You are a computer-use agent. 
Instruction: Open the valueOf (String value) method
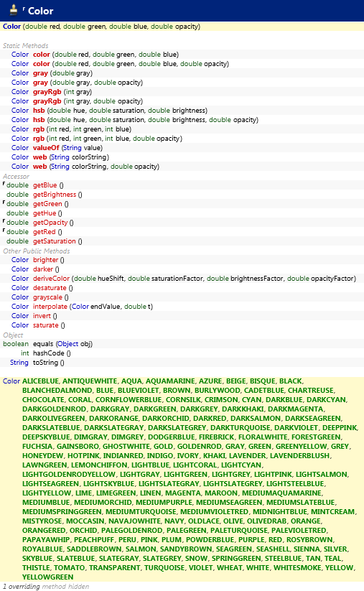(x=46, y=148)
